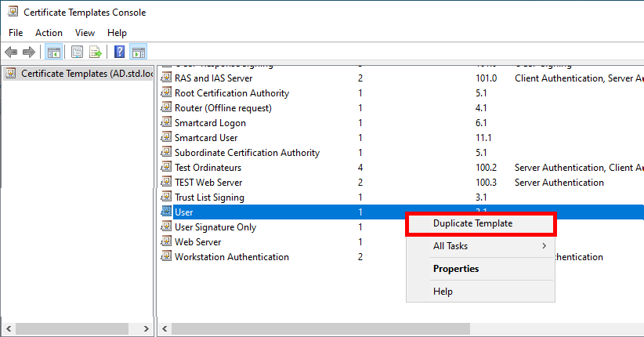This screenshot has height=337, width=644.
Task: Open the Action menu
Action: click(49, 33)
